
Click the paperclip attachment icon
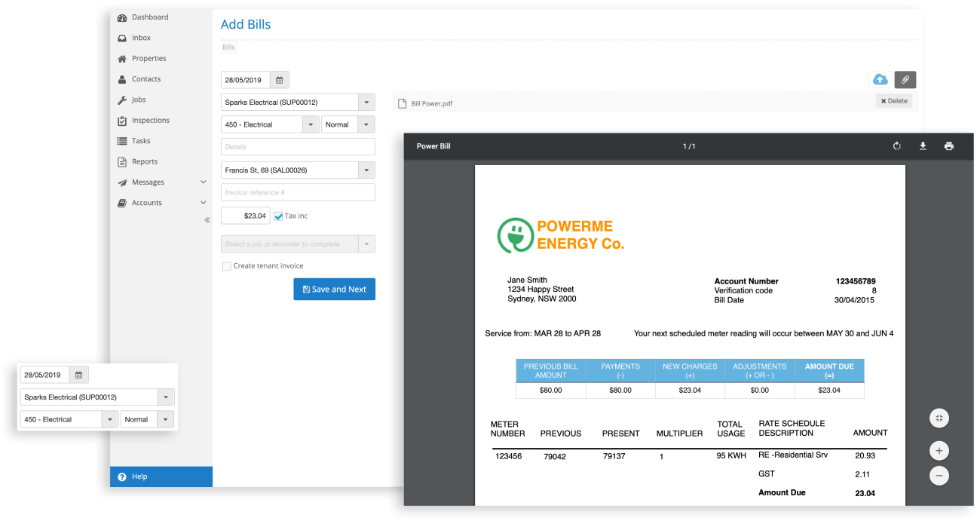click(905, 79)
